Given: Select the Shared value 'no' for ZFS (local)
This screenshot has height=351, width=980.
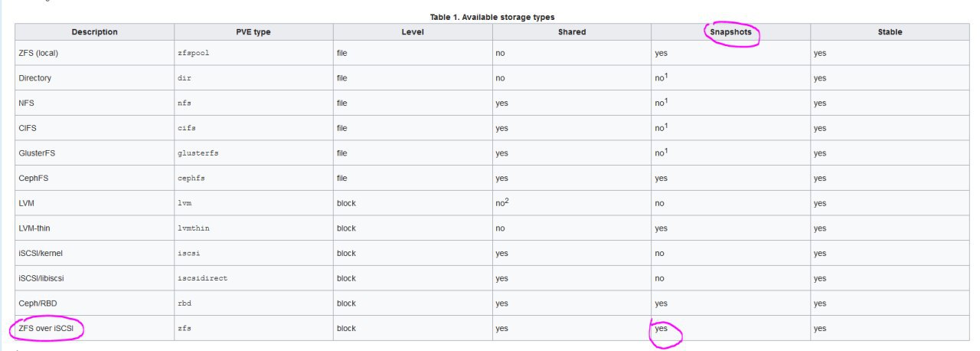Looking at the screenshot, I should (501, 54).
